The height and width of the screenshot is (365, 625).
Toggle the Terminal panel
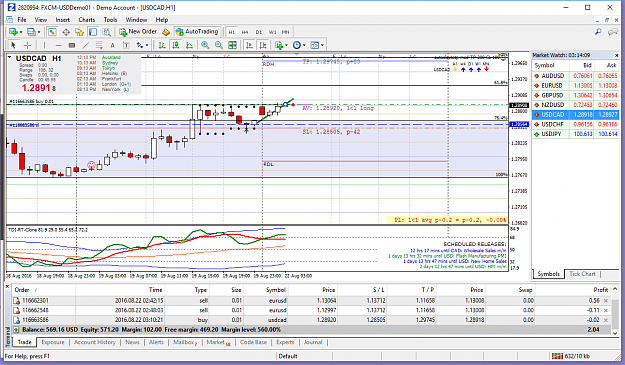pos(93,32)
